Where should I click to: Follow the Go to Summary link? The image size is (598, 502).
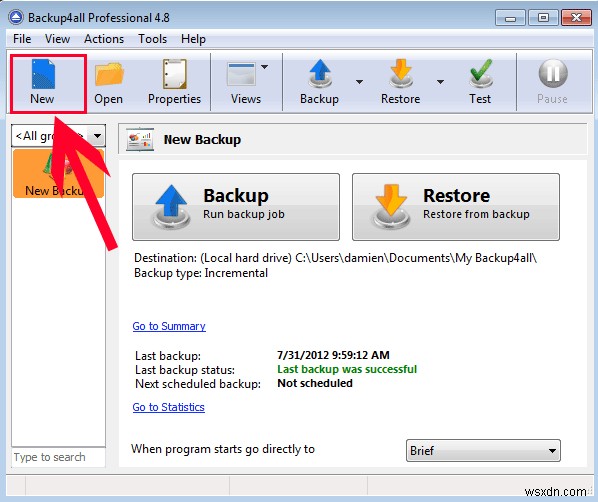[x=169, y=326]
